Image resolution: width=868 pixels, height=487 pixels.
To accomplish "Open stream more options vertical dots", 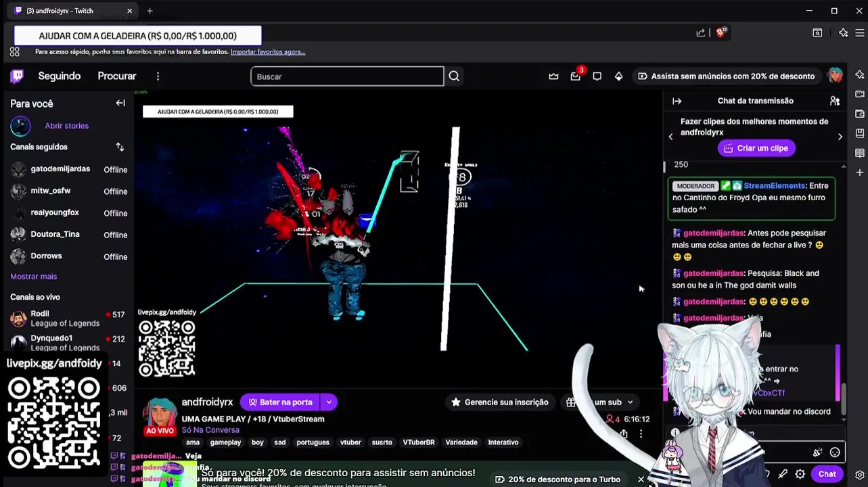I will pos(641,434).
